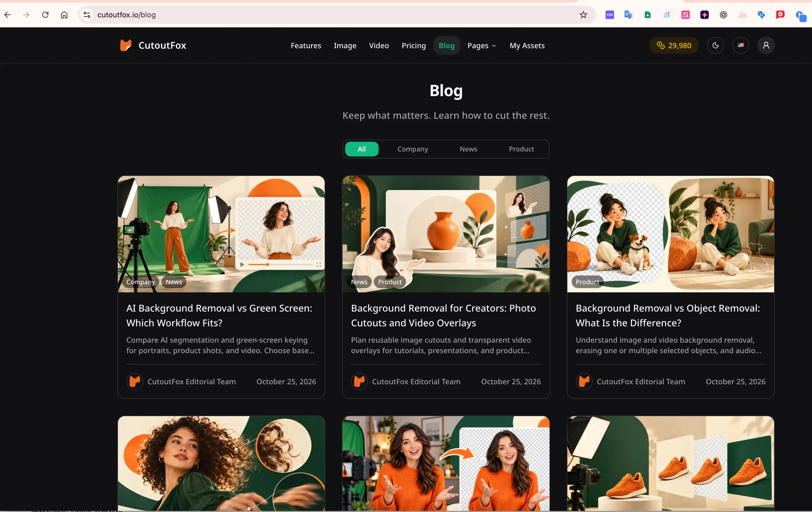Open the user account profile icon
This screenshot has width=812, height=512.
pos(766,45)
